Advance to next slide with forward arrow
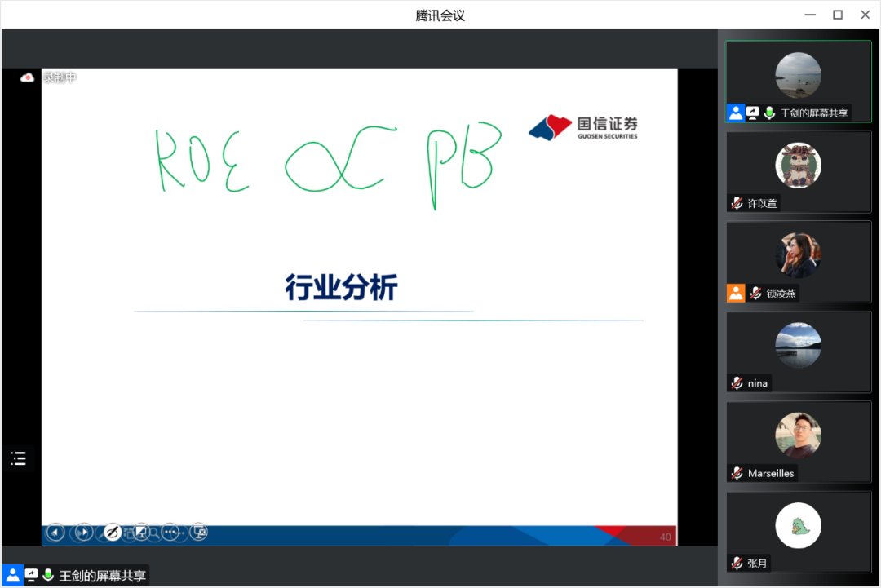This screenshot has height=588, width=881. pos(83,533)
